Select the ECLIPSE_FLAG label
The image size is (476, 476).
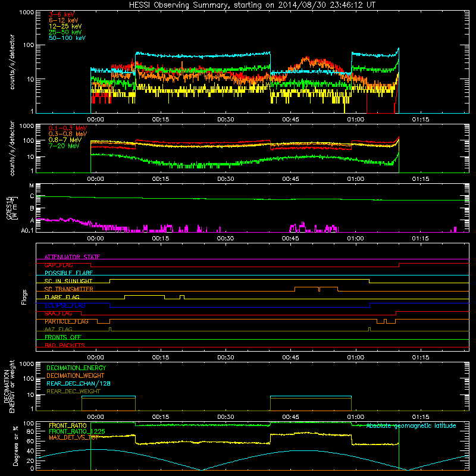click(65, 305)
